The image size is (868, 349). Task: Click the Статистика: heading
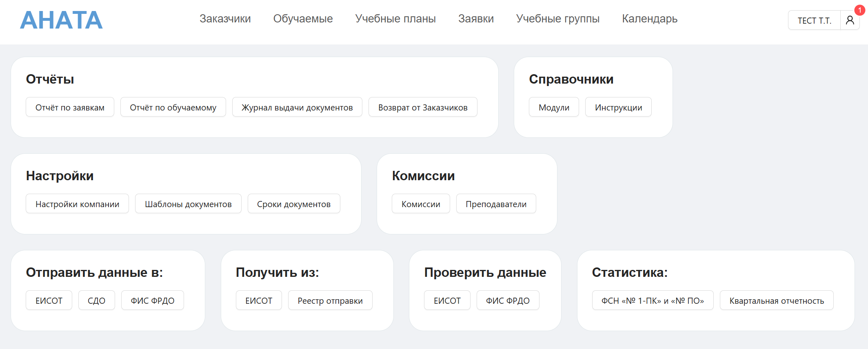[x=630, y=272]
